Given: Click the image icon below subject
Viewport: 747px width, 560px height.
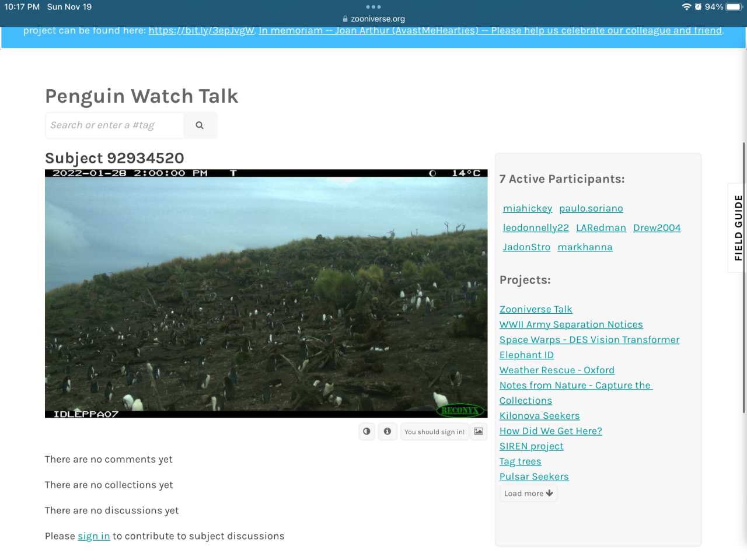Looking at the screenshot, I should [479, 432].
